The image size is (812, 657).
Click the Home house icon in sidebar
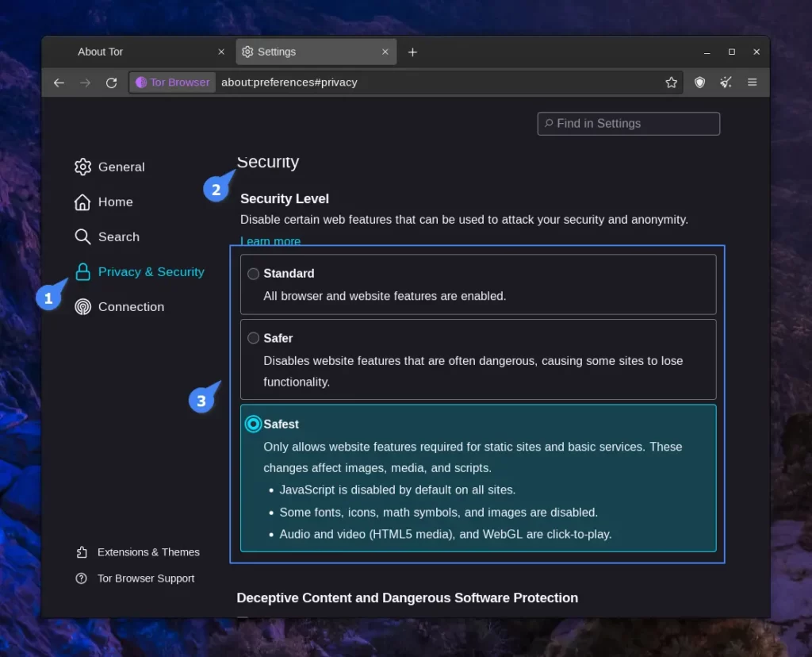82,202
